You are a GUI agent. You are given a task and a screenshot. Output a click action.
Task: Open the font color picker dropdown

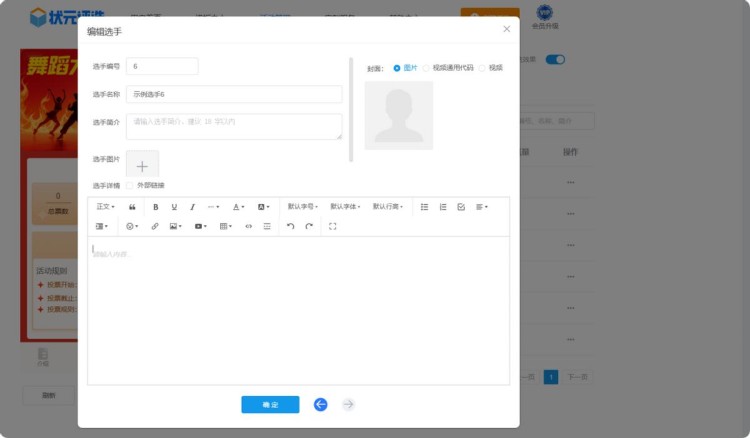click(x=238, y=207)
